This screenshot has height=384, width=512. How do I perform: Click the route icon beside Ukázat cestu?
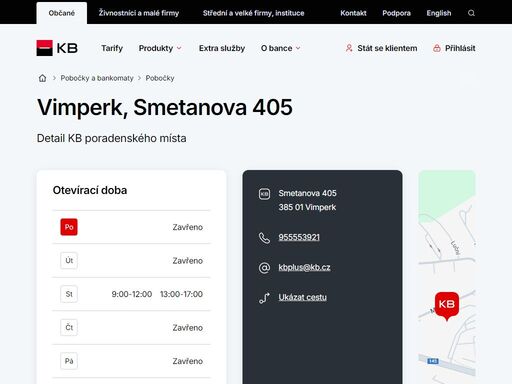(x=264, y=298)
